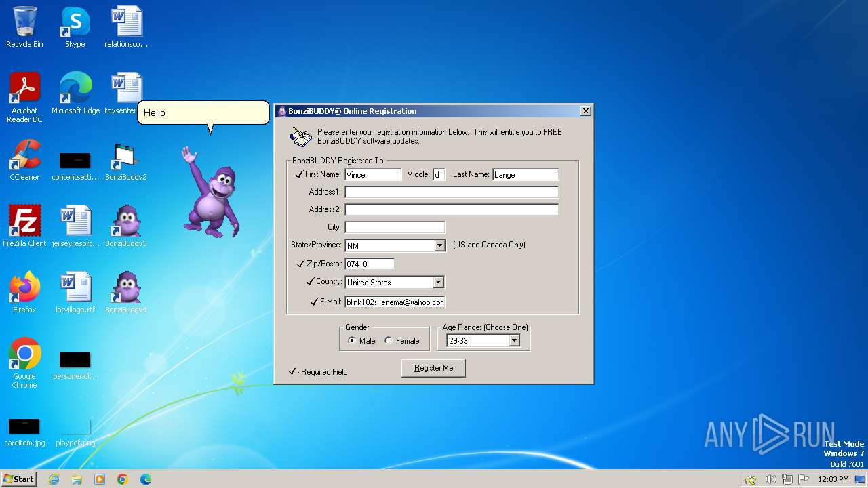
Task: Click the Register Me button
Action: tap(434, 368)
